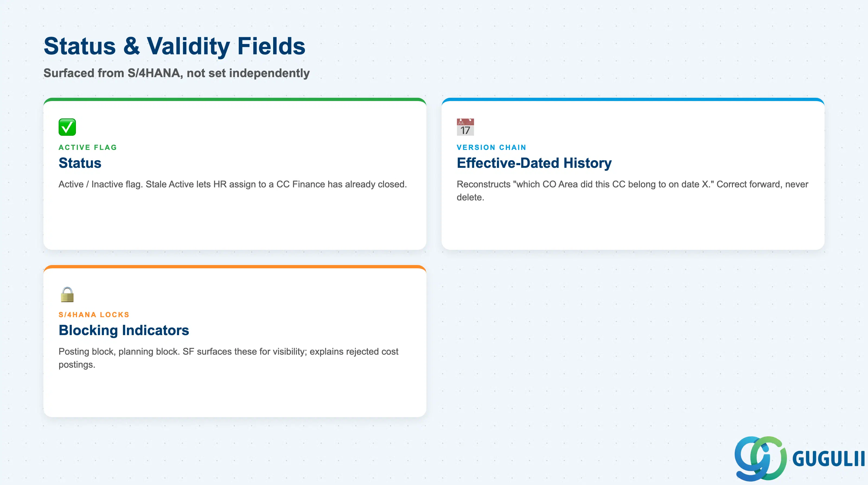Click the GUGULII brand text

[x=829, y=459]
